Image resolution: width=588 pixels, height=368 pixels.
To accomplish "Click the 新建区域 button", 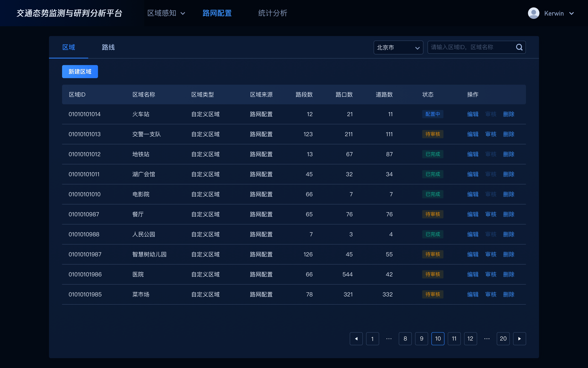I will click(x=80, y=72).
